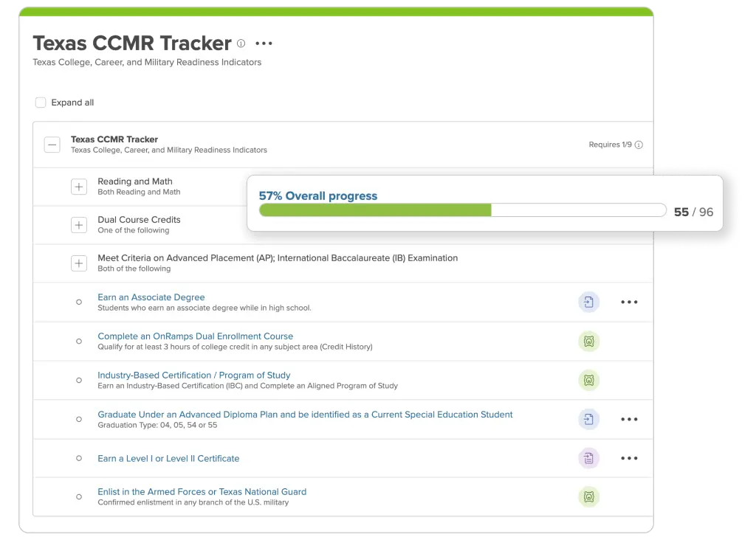Click the Requires 1/9 text
756x540 pixels.
coord(610,145)
